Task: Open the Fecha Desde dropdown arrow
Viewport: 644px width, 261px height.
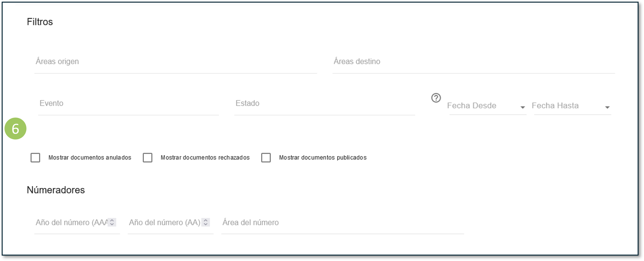Action: (523, 107)
